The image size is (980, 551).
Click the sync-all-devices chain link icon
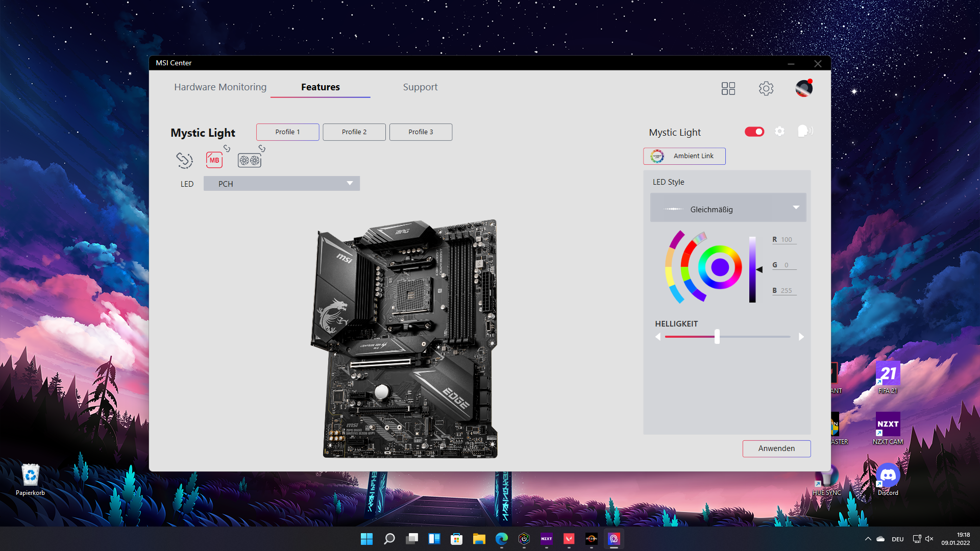tap(184, 160)
